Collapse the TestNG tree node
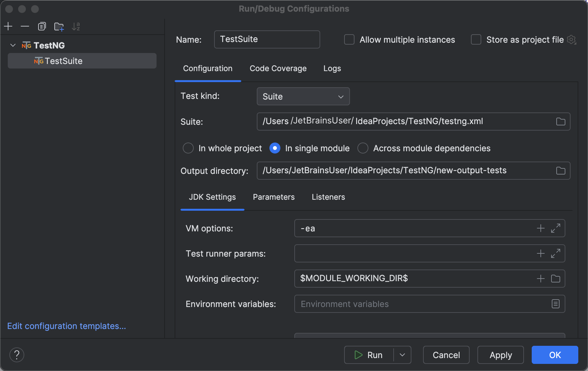This screenshot has height=371, width=588. pos(13,45)
